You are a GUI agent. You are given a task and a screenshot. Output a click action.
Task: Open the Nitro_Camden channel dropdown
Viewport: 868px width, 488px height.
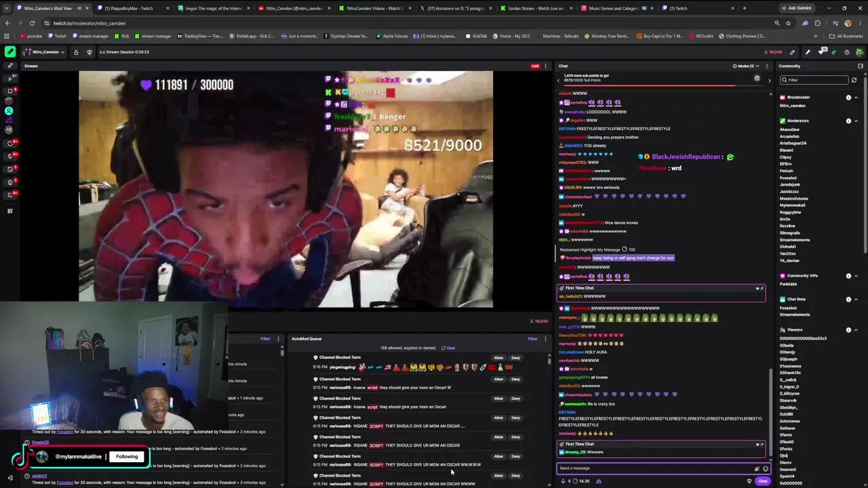pos(44,52)
